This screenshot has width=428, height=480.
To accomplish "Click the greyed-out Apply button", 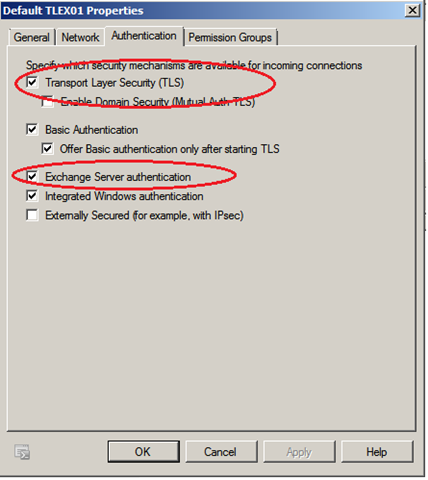I will tap(299, 452).
